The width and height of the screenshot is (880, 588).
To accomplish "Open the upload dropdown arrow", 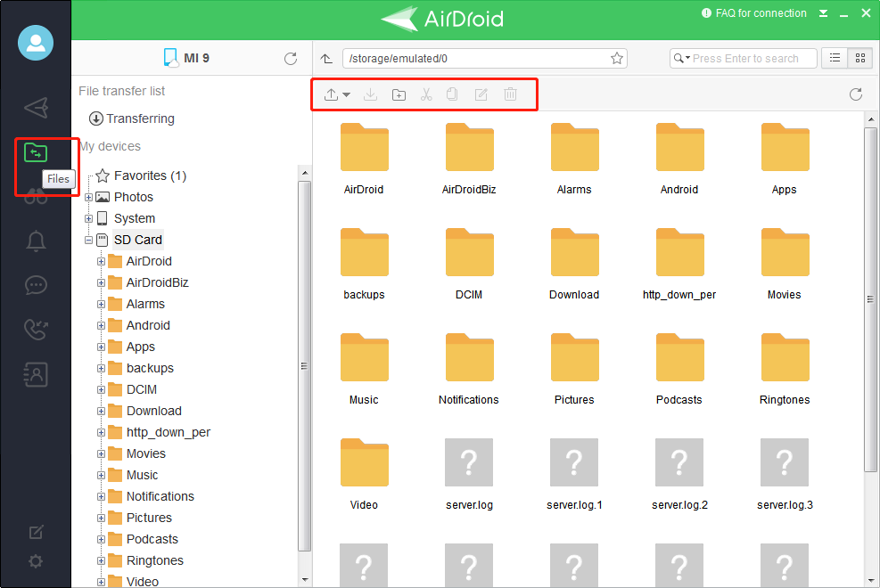I will 346,95.
